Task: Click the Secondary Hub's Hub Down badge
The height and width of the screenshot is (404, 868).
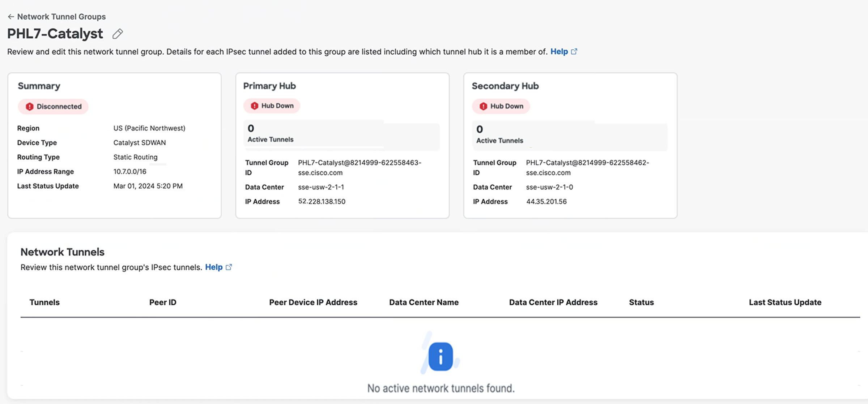Action: click(501, 106)
